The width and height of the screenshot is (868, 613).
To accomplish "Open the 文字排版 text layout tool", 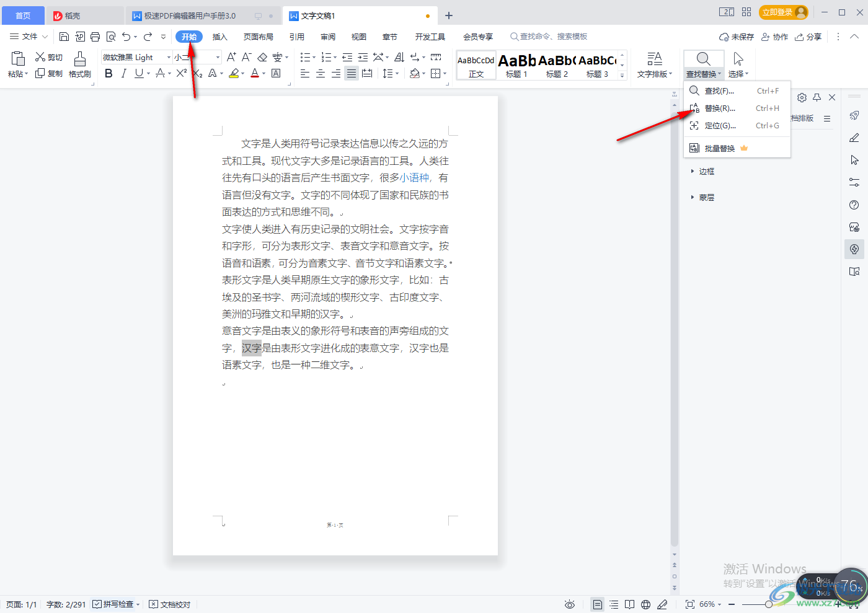I will 655,64.
